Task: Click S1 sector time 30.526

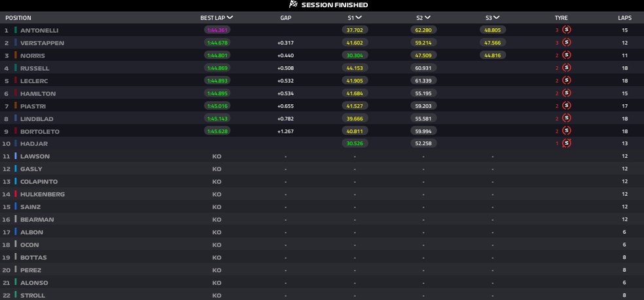Action: pyautogui.click(x=355, y=144)
